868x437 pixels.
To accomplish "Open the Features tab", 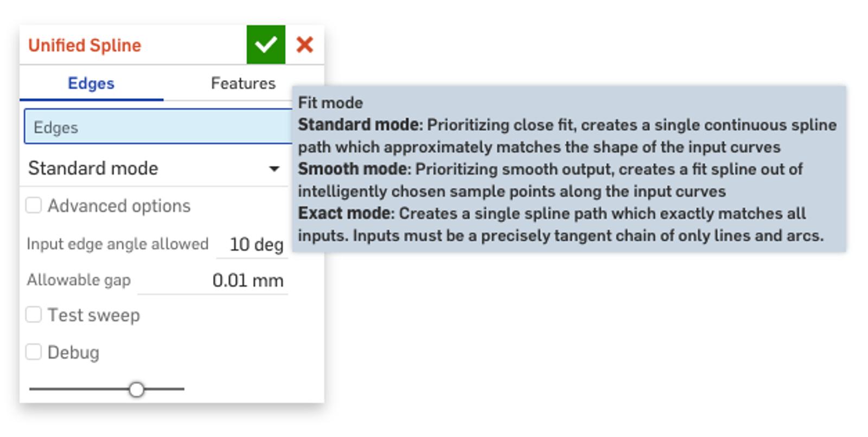I will (243, 83).
